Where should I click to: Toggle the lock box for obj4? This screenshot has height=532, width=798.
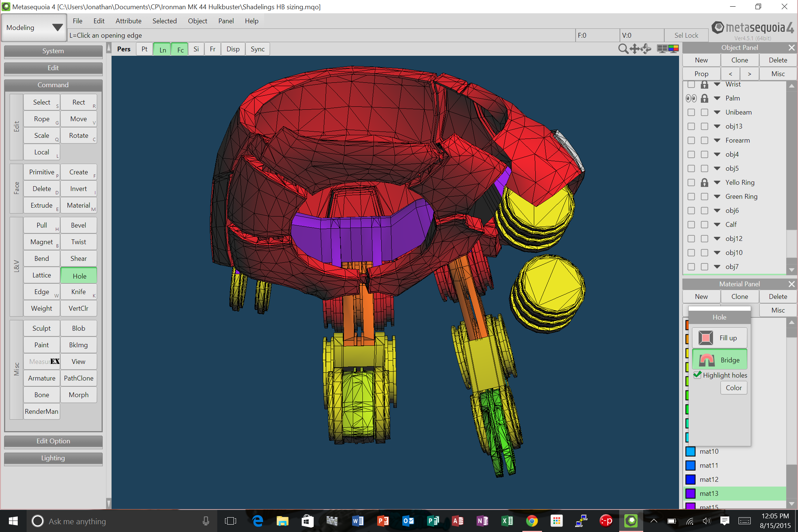(705, 154)
